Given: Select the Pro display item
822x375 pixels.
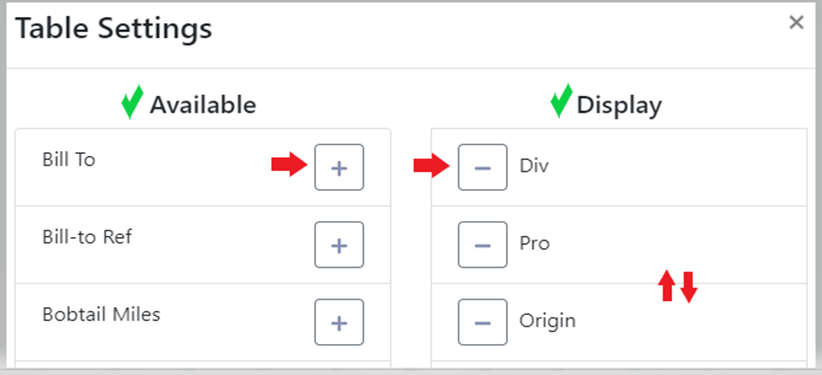Looking at the screenshot, I should (x=534, y=244).
